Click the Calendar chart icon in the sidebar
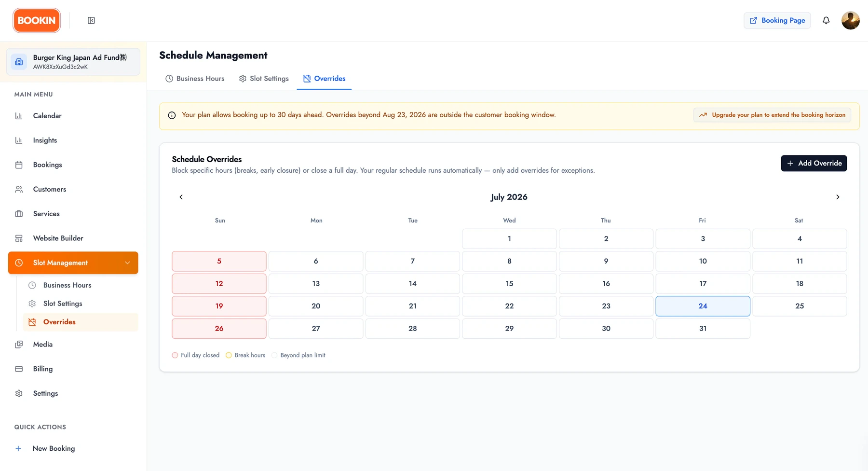This screenshot has width=868, height=471. point(19,116)
